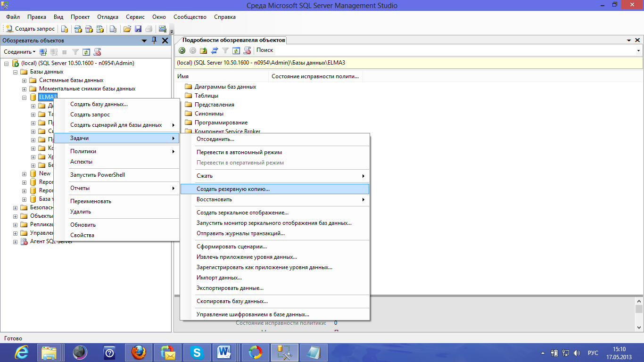644x362 pixels.
Task: Click Свойства in the context menu
Action: click(82, 235)
